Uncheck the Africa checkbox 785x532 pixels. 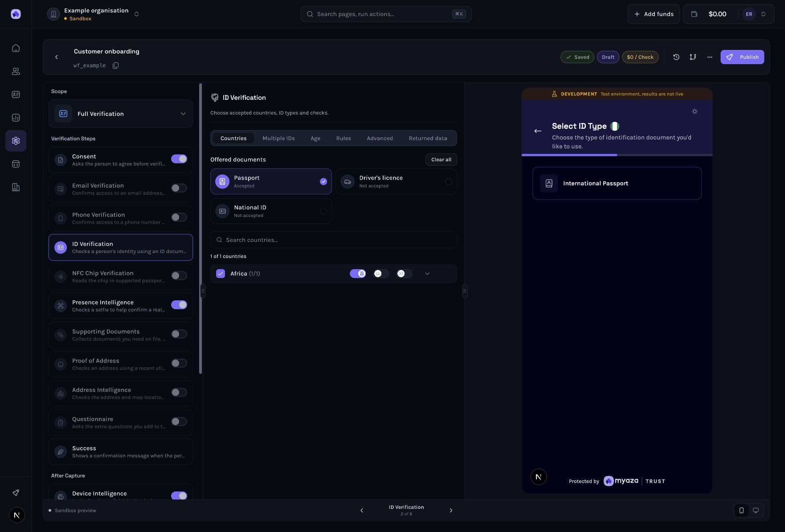point(221,274)
